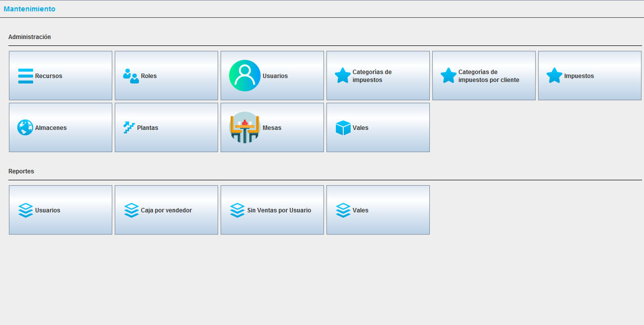Open the Impuestos maintenance panel
Viewport: 644px width, 325px height.
(x=590, y=76)
